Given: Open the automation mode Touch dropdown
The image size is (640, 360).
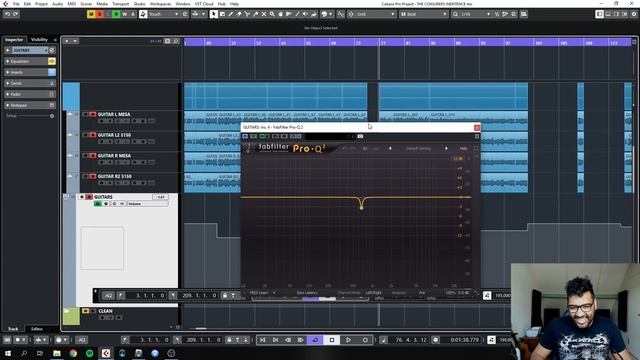Looking at the screenshot, I should click(164, 14).
